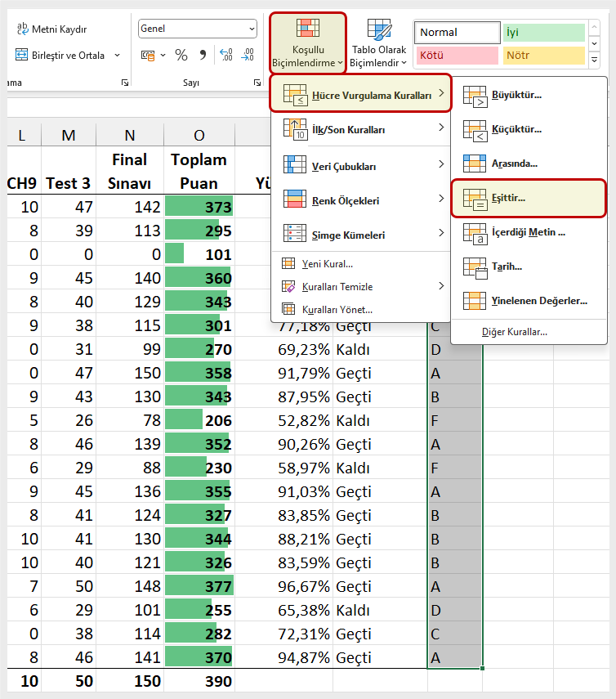The image size is (616, 699).
Task: Click the decrease decimal icon
Action: (x=248, y=56)
